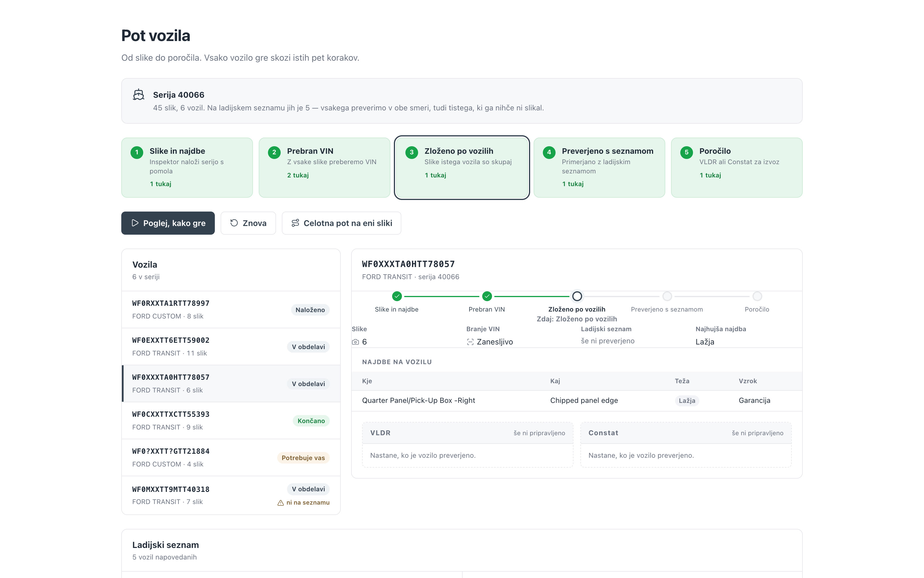
Task: Select vehicle WF0?XXTT?GTT21884 in the list
Action: click(x=231, y=457)
